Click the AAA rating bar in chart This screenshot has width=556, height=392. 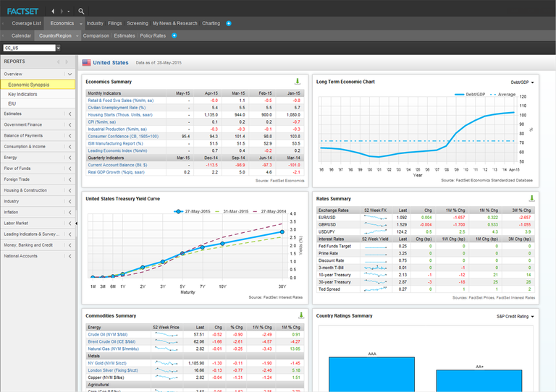click(x=371, y=374)
